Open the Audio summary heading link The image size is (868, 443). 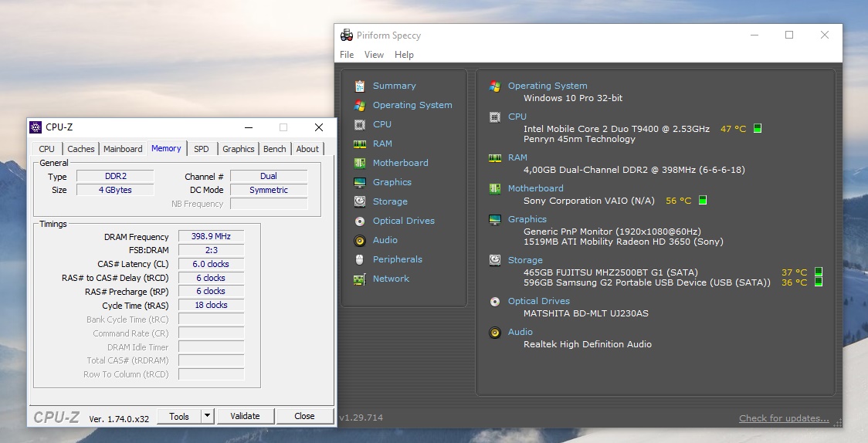[x=520, y=332]
